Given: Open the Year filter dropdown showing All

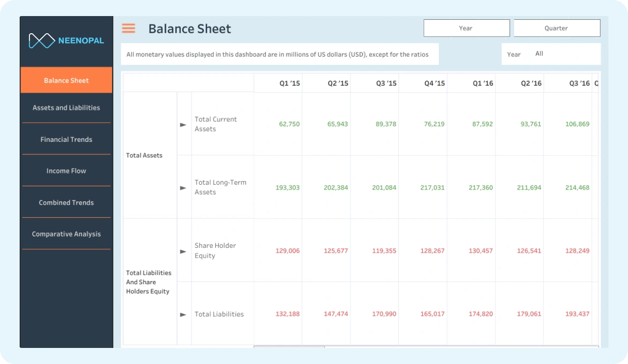Looking at the screenshot, I should (565, 54).
